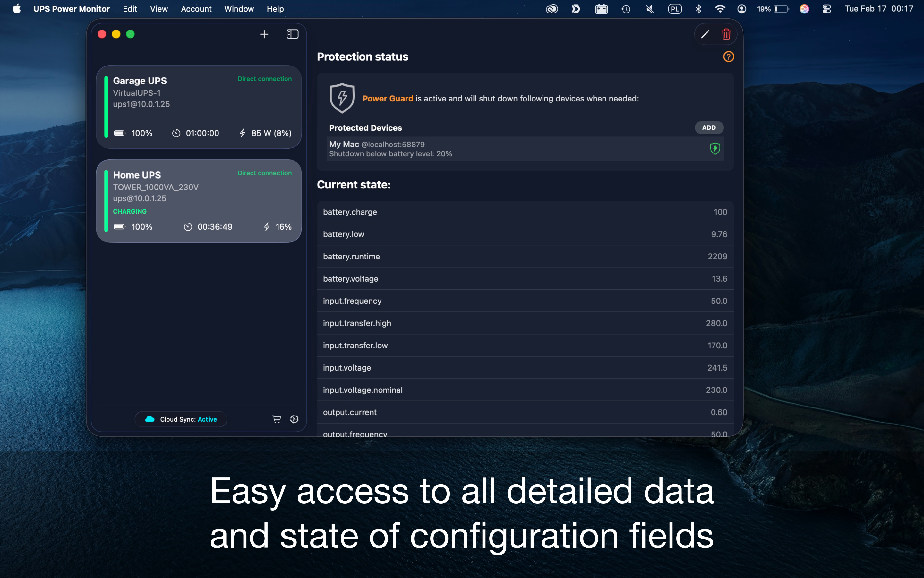This screenshot has height=578, width=924.
Task: Click the battery.charge row
Action: (x=525, y=212)
